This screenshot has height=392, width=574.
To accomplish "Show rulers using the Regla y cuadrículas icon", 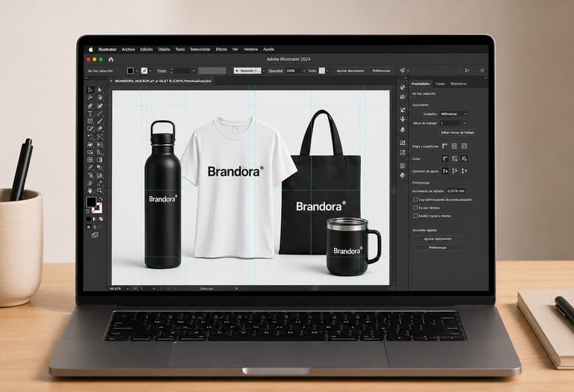I will (x=445, y=146).
